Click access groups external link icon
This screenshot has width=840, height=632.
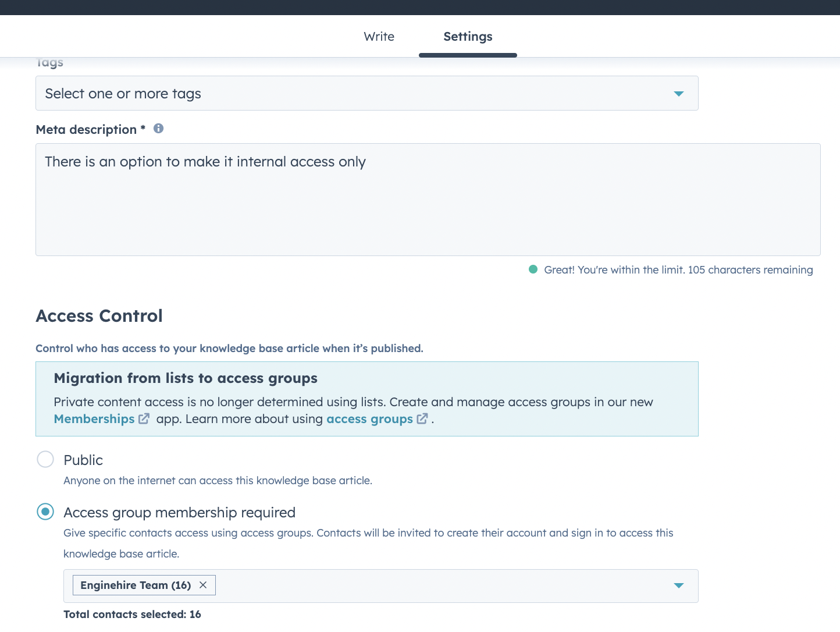(x=422, y=419)
